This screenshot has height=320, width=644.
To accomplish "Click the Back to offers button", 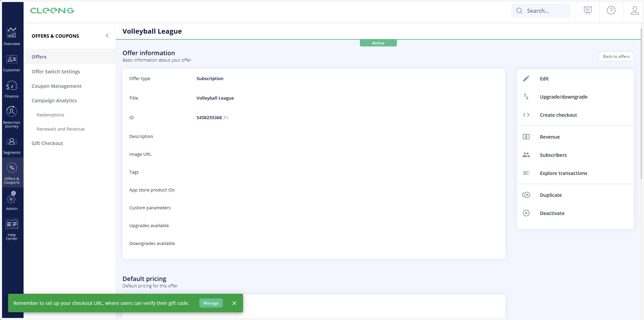I will pyautogui.click(x=616, y=57).
